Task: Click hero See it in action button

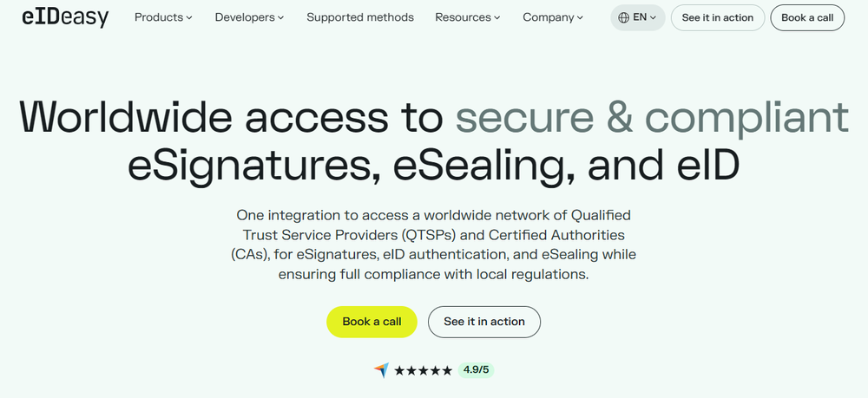Action: pos(484,322)
